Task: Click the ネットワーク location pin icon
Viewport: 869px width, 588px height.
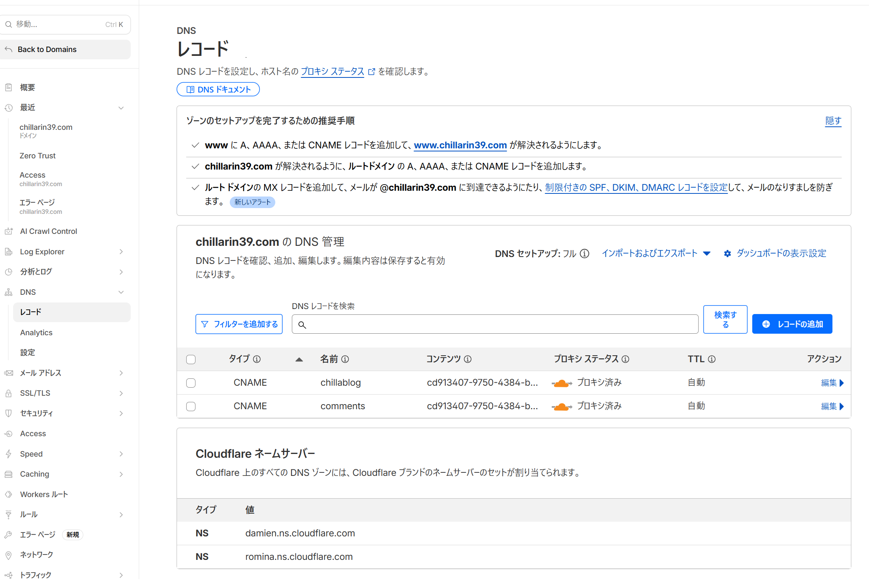Action: pos(8,555)
